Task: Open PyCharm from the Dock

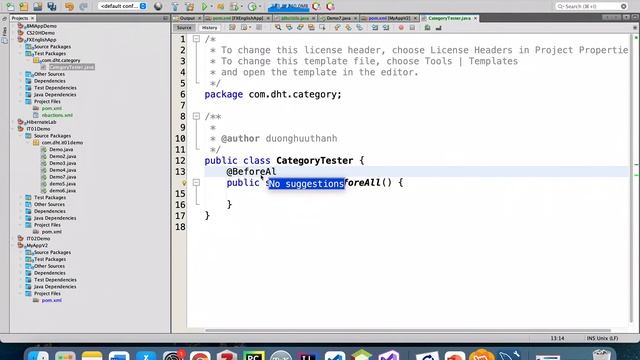Action: pos(253,355)
